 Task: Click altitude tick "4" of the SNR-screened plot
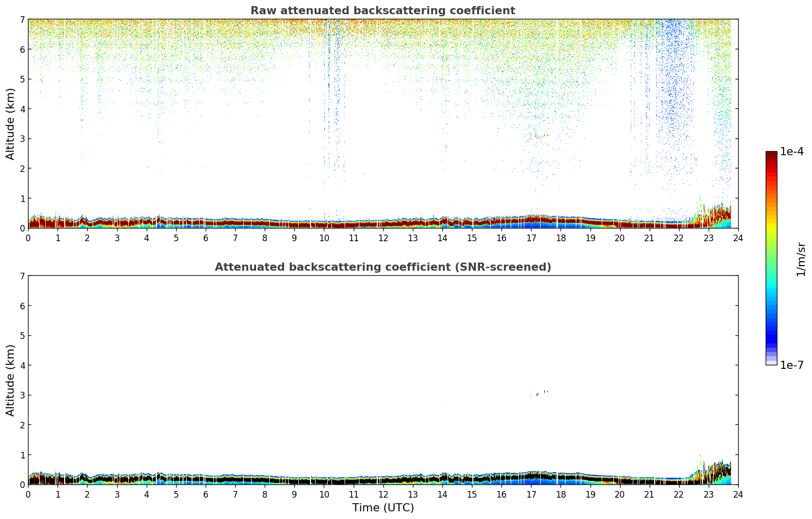pyautogui.click(x=22, y=365)
